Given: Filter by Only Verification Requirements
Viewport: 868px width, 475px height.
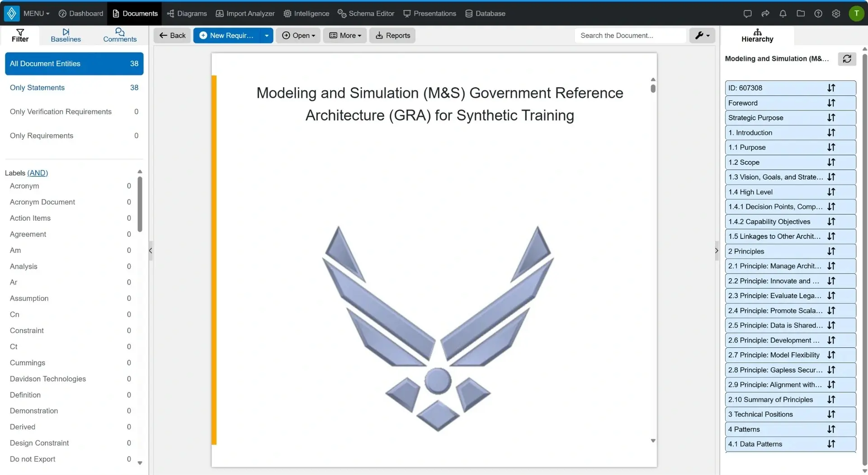Looking at the screenshot, I should click(74, 112).
